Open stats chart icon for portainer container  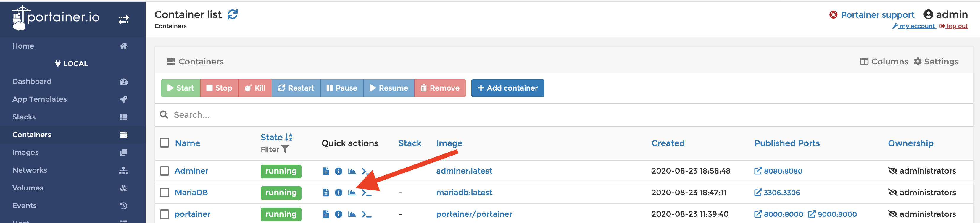(x=352, y=214)
